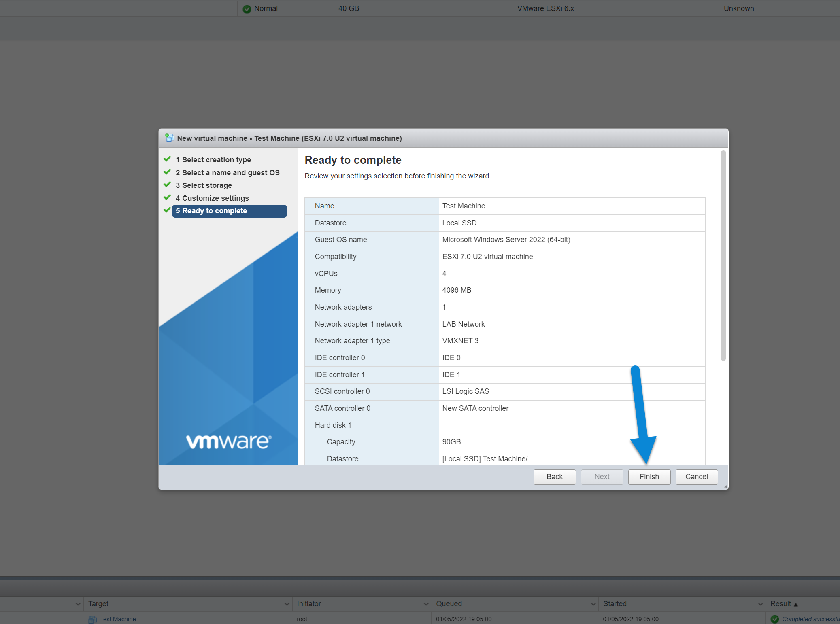This screenshot has height=624, width=840.
Task: Click checkmark beside Select storage step
Action: point(167,185)
